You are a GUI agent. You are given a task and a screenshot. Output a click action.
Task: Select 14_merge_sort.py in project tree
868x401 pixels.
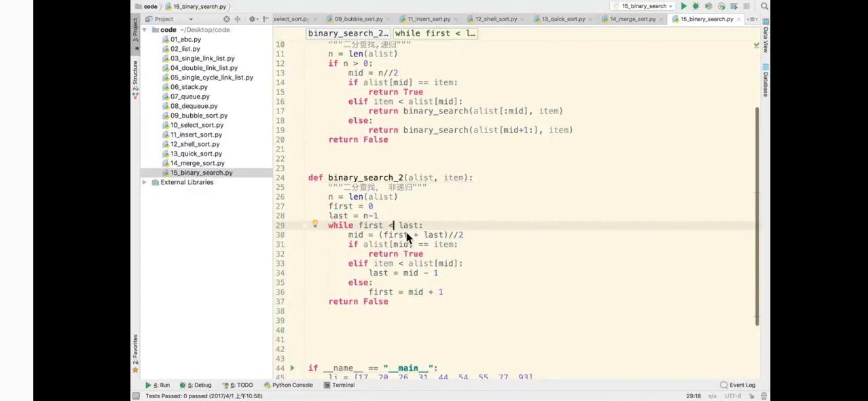point(197,163)
